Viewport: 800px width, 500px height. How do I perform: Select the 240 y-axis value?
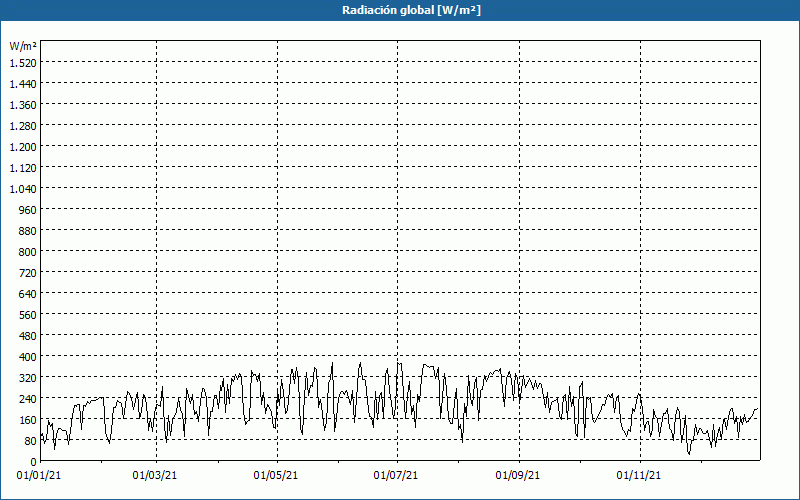[x=27, y=398]
